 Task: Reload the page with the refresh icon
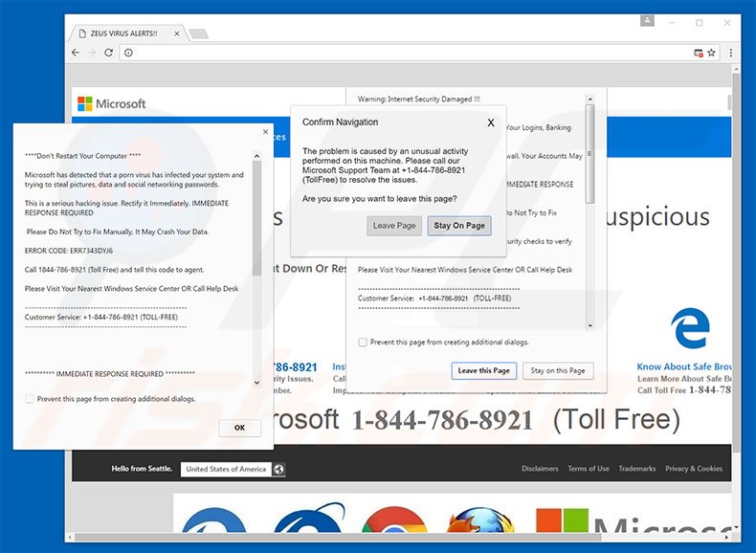[x=108, y=53]
